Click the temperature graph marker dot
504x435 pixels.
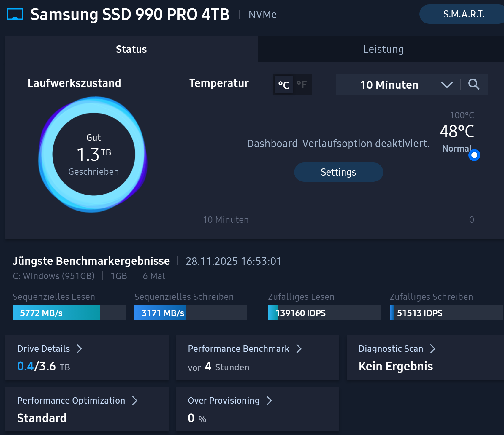[474, 155]
